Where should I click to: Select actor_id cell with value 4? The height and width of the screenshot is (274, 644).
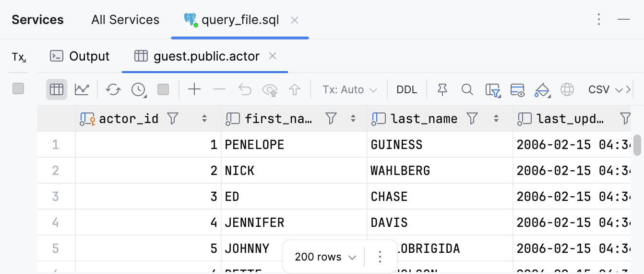point(148,222)
